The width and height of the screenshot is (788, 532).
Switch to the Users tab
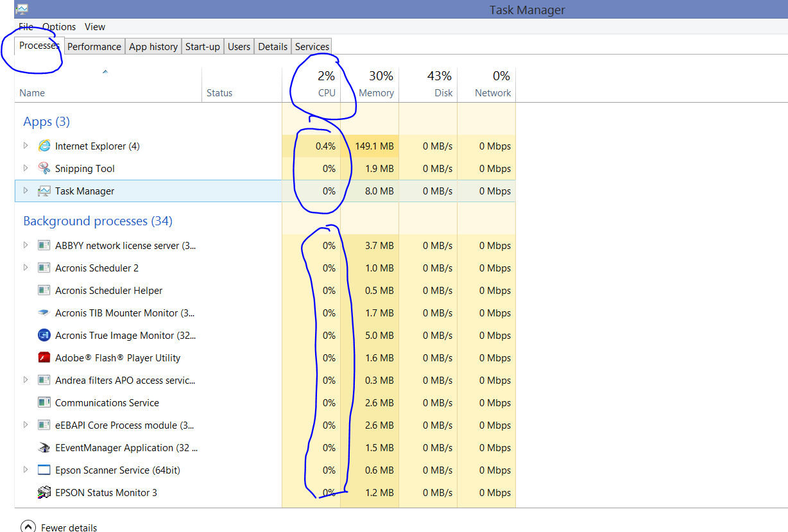[239, 46]
